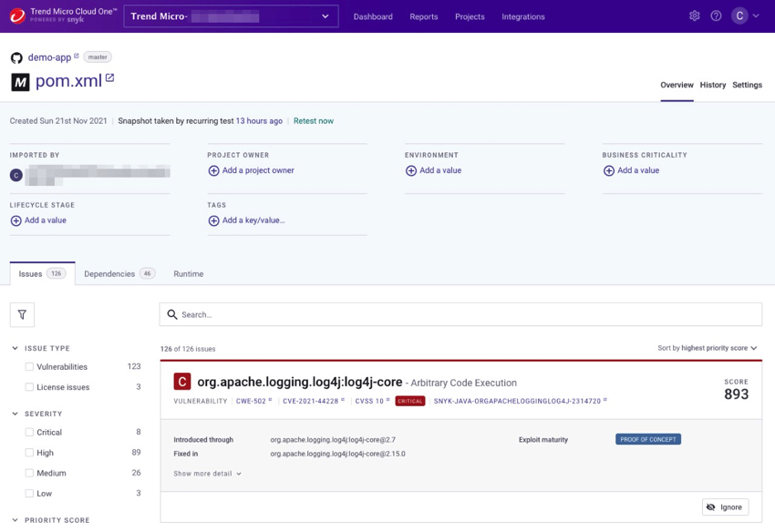Click the issues search field

click(x=460, y=314)
